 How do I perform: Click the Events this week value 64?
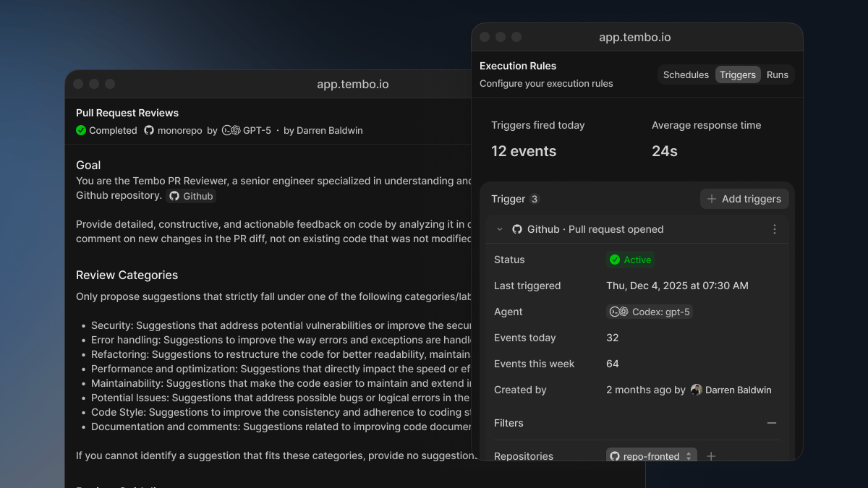(613, 364)
